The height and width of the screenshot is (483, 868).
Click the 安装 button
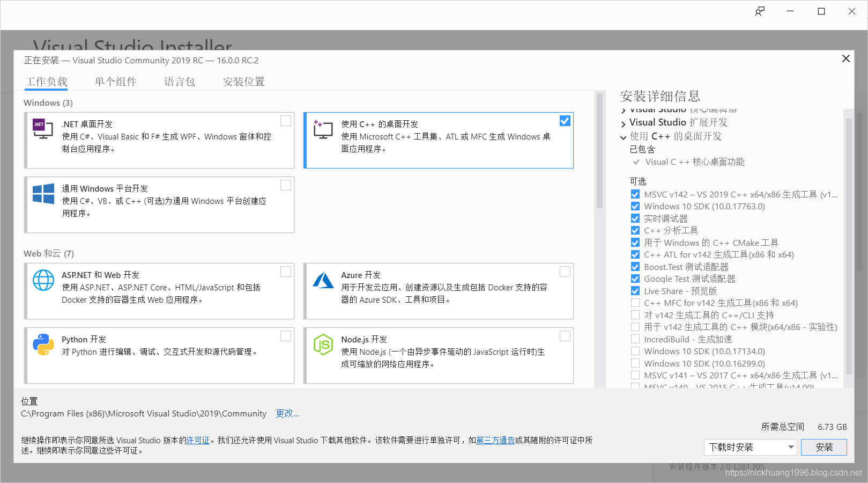tap(824, 447)
